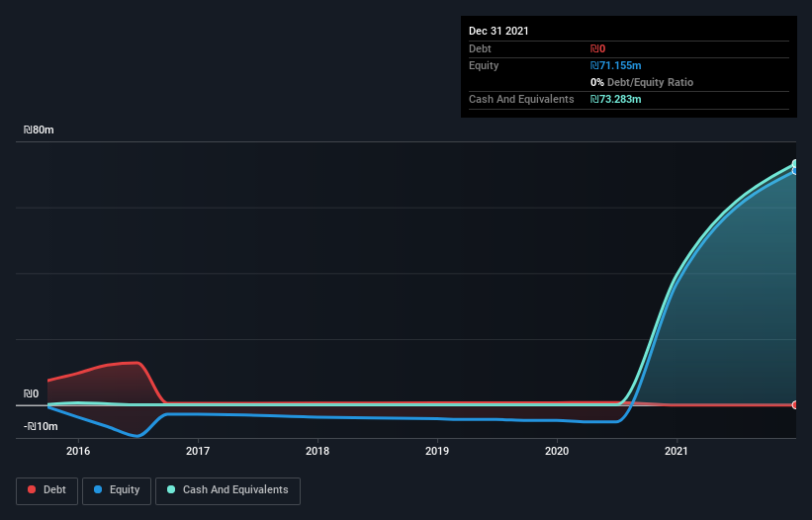The image size is (812, 520).
Task: Select the red Debt endpoint marker
Action: pos(795,404)
